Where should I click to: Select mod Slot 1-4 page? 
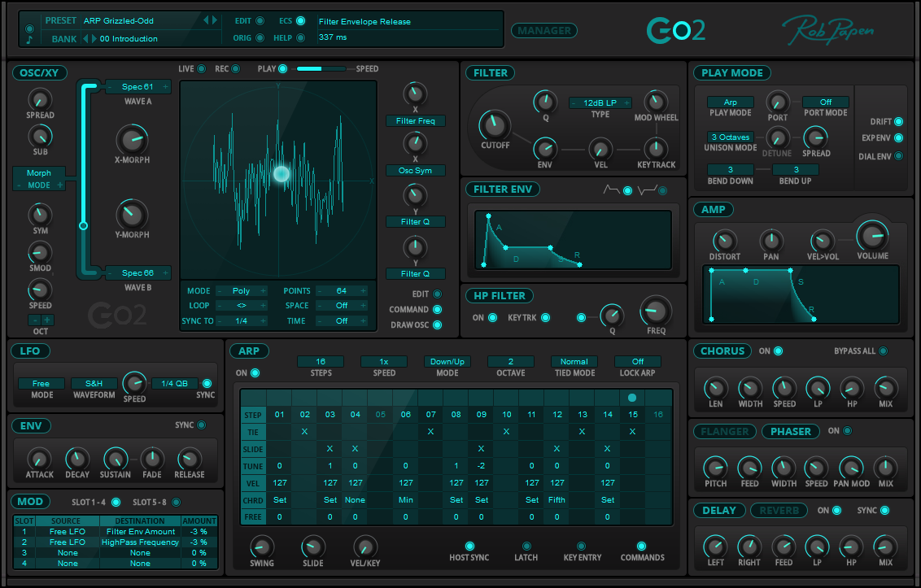point(116,503)
